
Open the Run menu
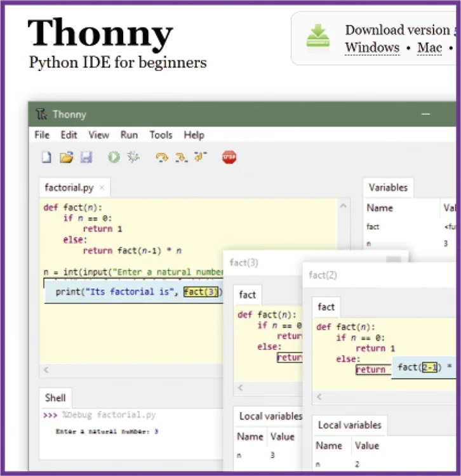click(129, 135)
